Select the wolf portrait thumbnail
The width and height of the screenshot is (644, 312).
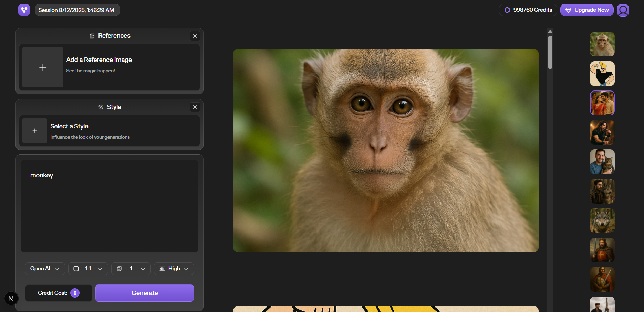(x=602, y=220)
